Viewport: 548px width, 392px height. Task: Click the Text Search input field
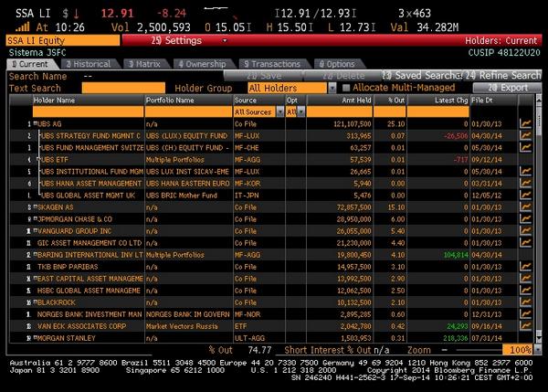coord(123,88)
